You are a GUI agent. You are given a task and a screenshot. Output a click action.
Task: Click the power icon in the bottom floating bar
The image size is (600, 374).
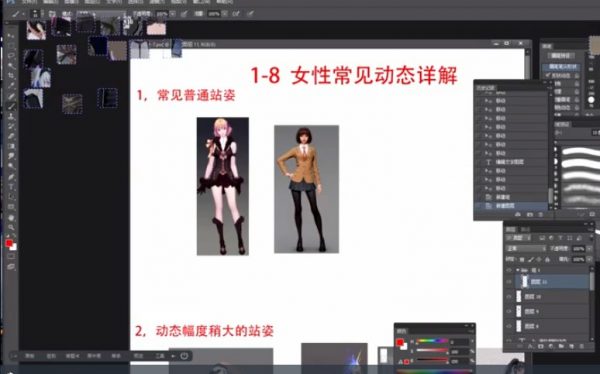[x=184, y=356]
